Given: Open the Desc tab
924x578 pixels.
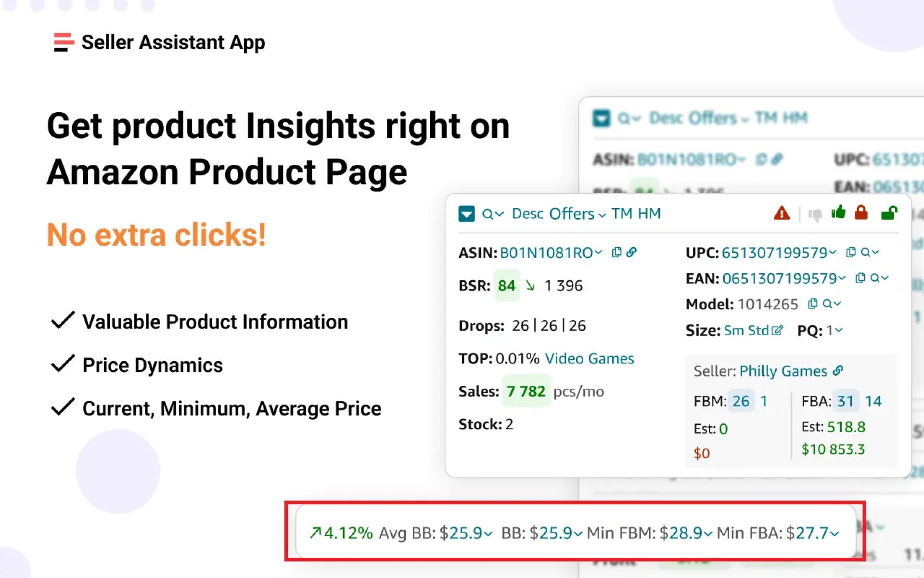Looking at the screenshot, I should click(528, 214).
